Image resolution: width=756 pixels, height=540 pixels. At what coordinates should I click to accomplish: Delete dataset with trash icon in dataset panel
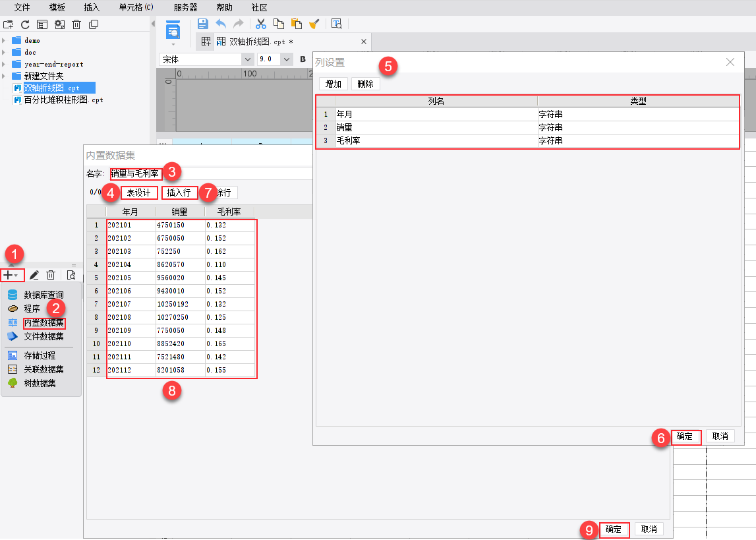point(51,276)
